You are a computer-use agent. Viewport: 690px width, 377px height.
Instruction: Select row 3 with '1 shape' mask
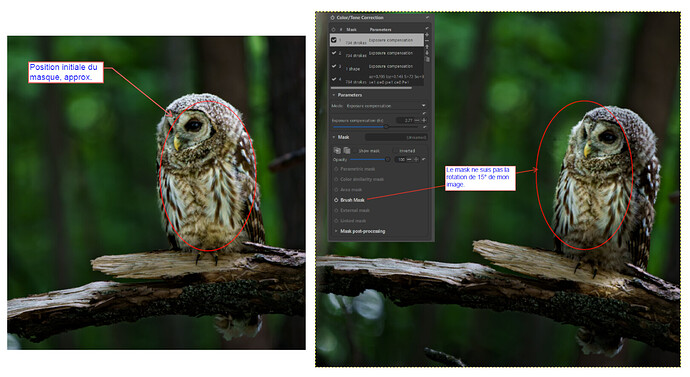(x=352, y=69)
